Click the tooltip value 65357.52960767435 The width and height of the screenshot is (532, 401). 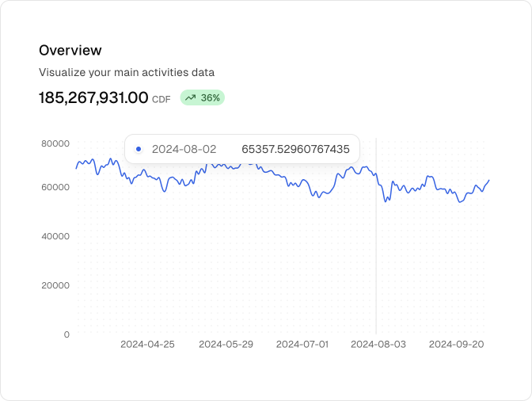(x=295, y=149)
